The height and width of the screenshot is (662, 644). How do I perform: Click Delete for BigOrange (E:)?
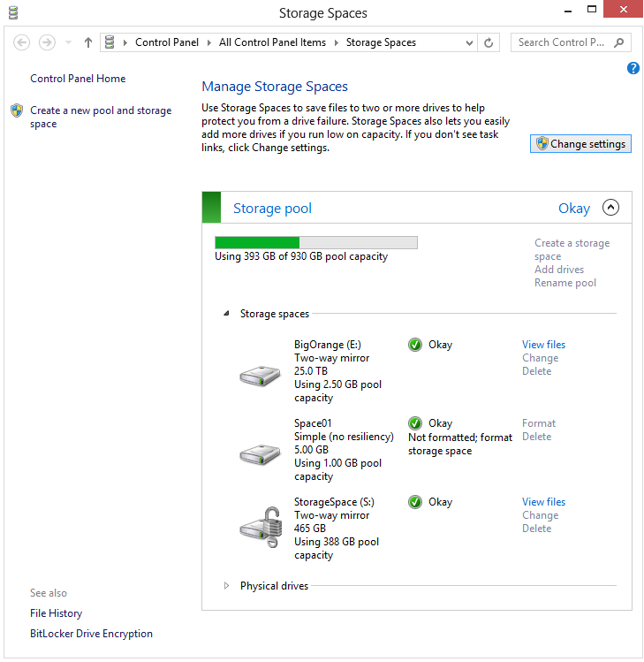[x=536, y=371]
